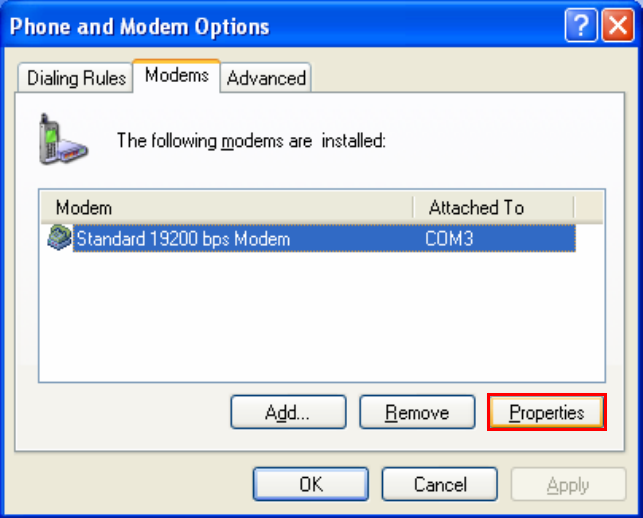Click the phone and modem icon
This screenshot has height=518, width=643.
click(62, 138)
